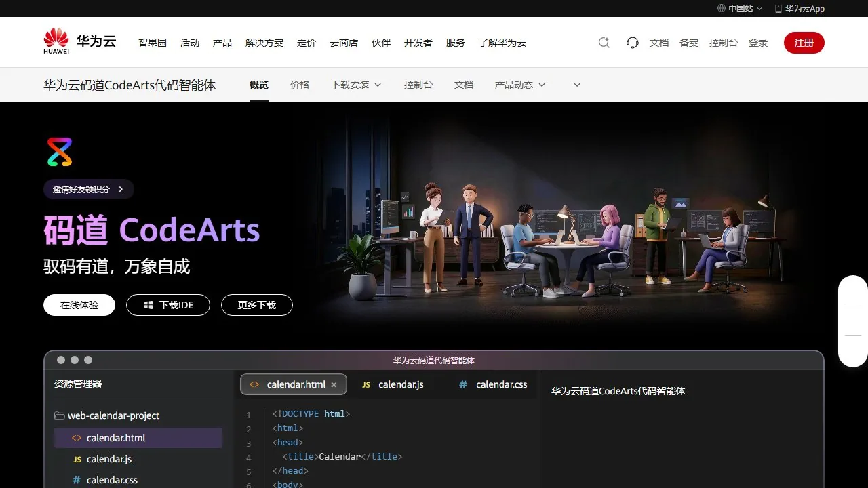This screenshot has height=488, width=868.
Task: Open the 服务 menu item
Action: [x=456, y=43]
